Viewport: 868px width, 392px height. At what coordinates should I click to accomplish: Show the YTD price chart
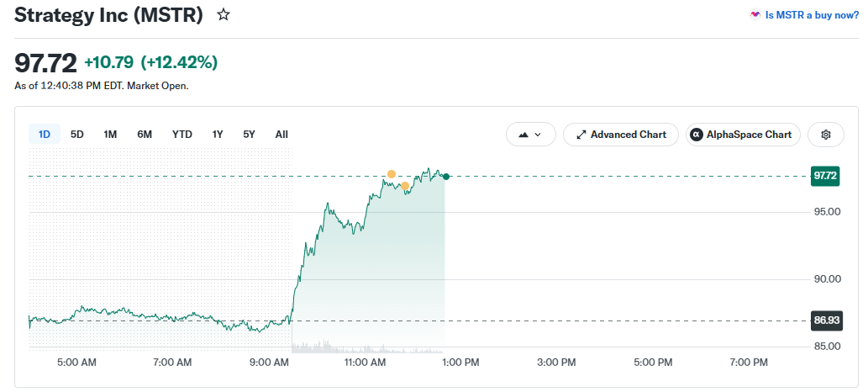(x=182, y=135)
